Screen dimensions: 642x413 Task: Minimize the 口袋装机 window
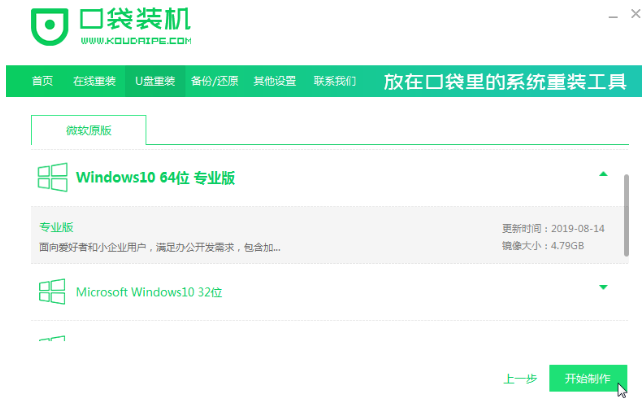pyautogui.click(x=613, y=15)
